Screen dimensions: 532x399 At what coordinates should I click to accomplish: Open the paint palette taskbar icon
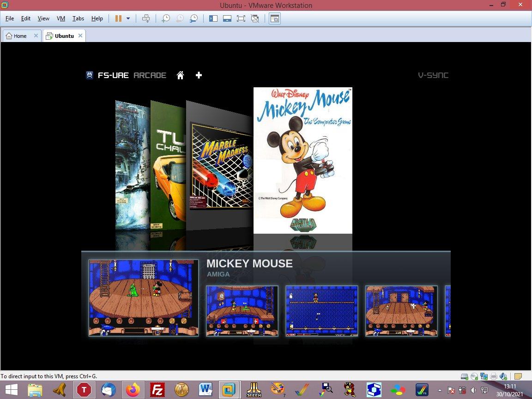point(278,390)
